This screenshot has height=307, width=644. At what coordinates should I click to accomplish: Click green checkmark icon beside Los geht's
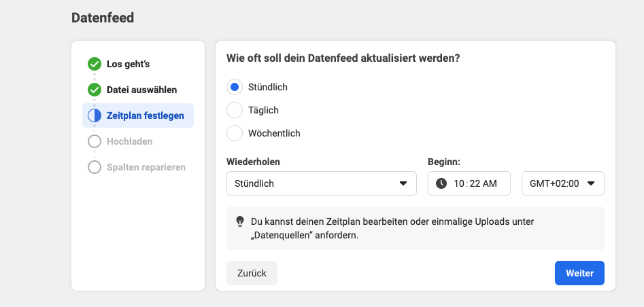tap(95, 64)
